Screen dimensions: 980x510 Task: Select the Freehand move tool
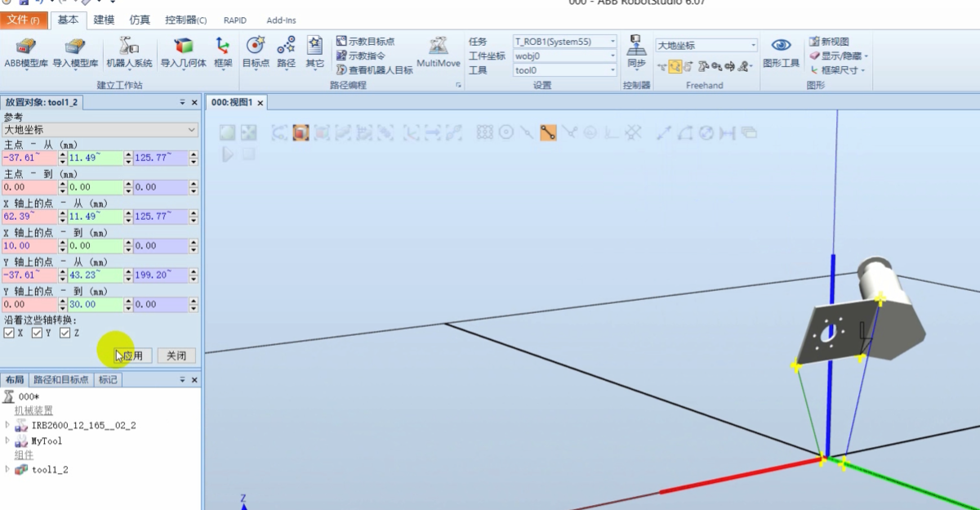coord(661,66)
